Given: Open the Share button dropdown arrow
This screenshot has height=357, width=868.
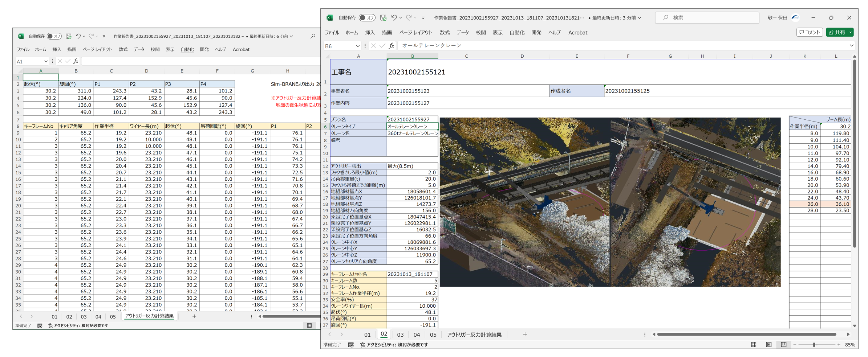Looking at the screenshot, I should [851, 32].
